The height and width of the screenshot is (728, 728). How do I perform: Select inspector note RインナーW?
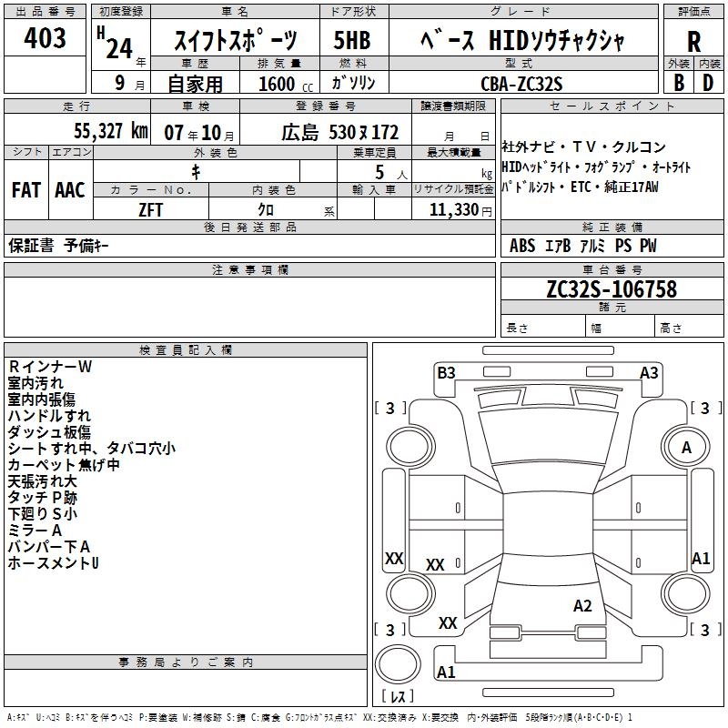(x=50, y=367)
